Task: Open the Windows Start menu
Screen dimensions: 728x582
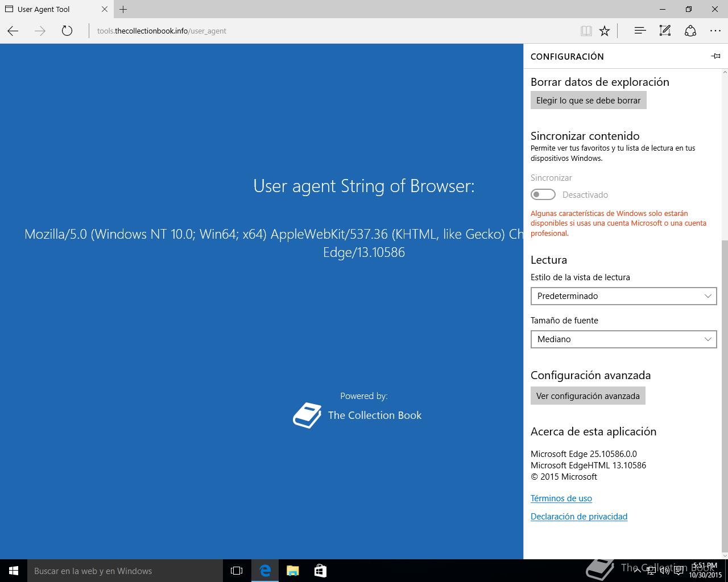Action: tap(14, 571)
